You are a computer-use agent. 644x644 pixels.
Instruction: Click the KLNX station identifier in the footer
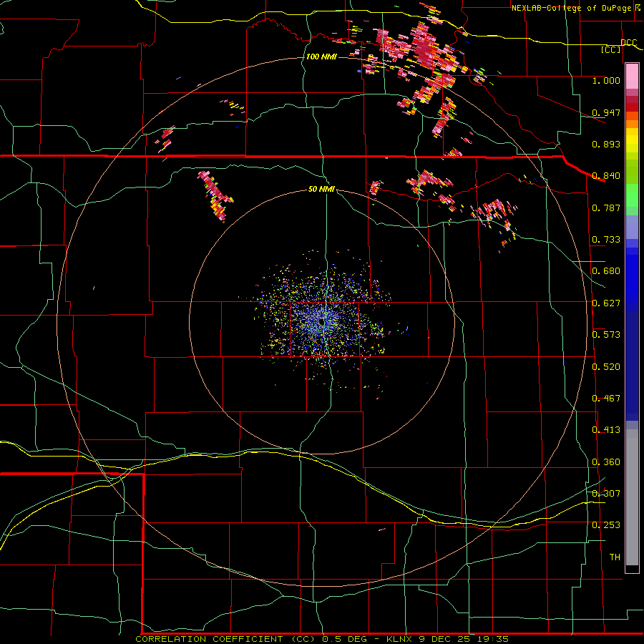click(399, 639)
